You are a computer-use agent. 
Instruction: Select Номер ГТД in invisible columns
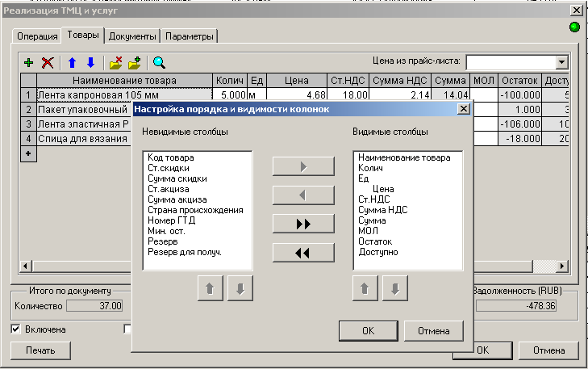pyautogui.click(x=171, y=220)
